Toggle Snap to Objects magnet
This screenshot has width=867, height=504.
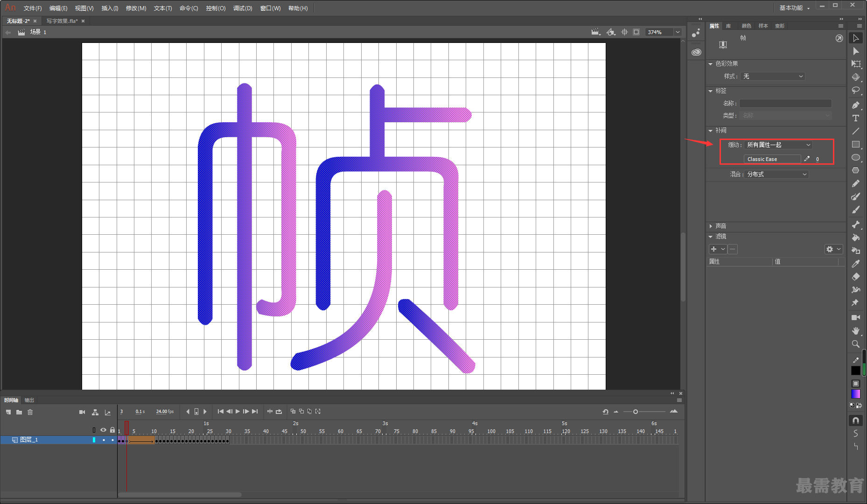pos(855,420)
